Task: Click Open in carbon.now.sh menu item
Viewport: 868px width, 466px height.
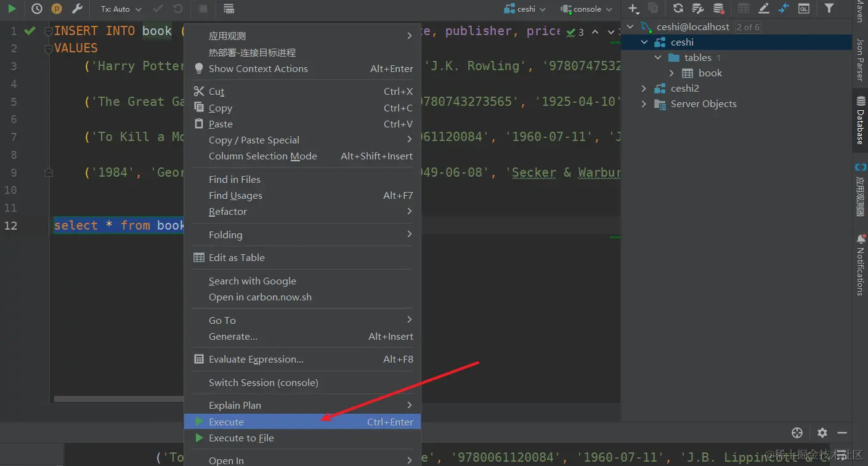Action: (x=302, y=297)
